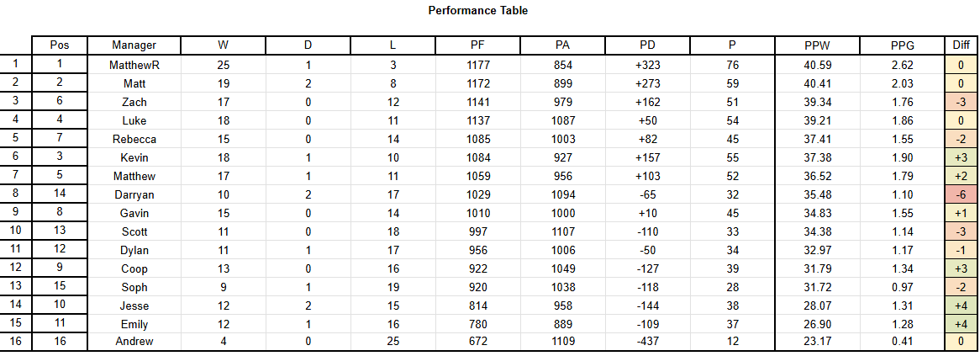Click the PF value 1177
This screenshot has height=356, width=980.
point(477,65)
